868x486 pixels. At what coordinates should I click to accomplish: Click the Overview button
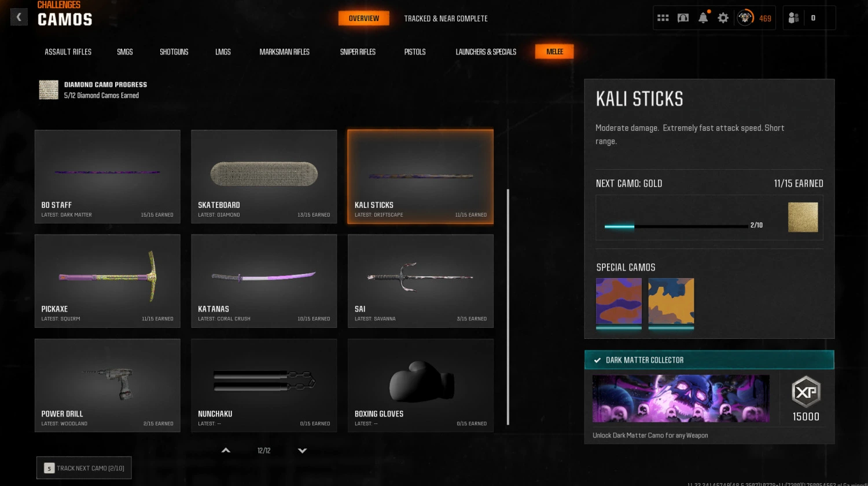(363, 19)
